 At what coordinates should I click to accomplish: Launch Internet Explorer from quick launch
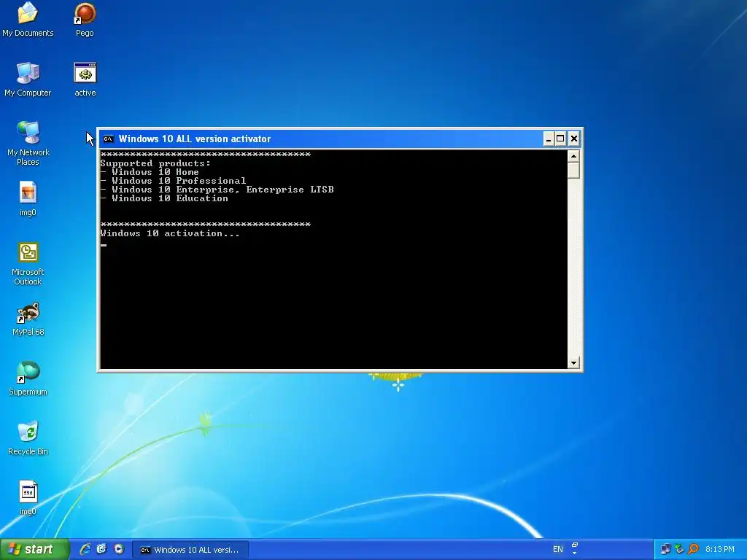85,549
